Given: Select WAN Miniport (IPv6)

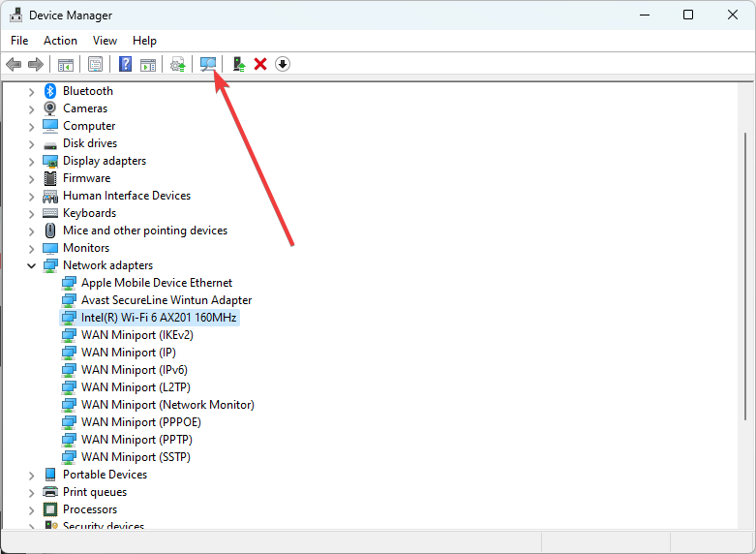Looking at the screenshot, I should coord(134,370).
